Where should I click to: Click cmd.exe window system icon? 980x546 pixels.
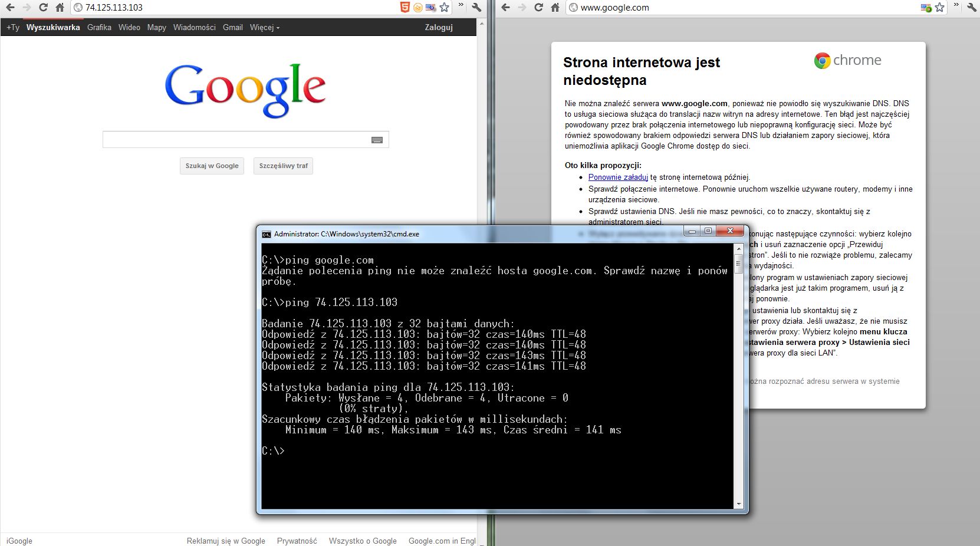[x=267, y=234]
